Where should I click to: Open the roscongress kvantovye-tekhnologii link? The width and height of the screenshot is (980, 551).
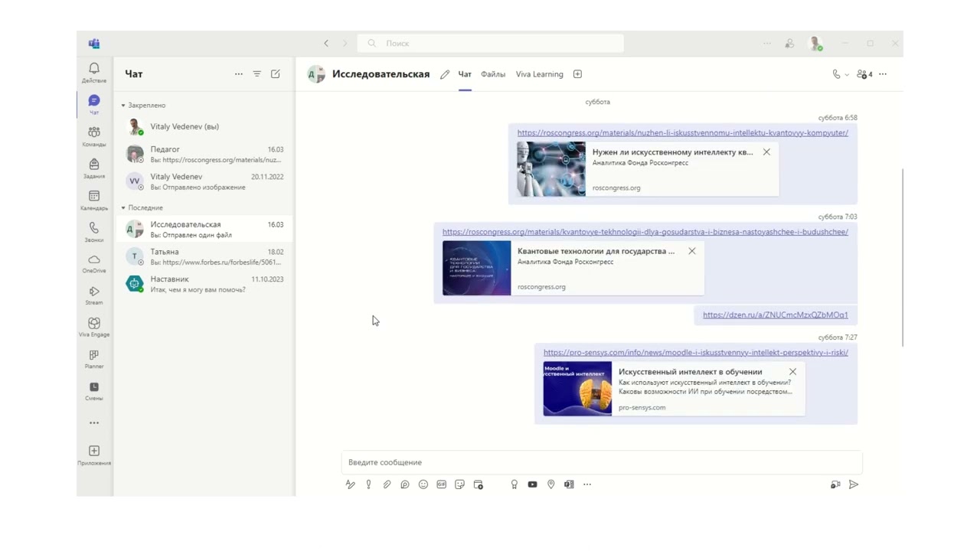coord(645,232)
